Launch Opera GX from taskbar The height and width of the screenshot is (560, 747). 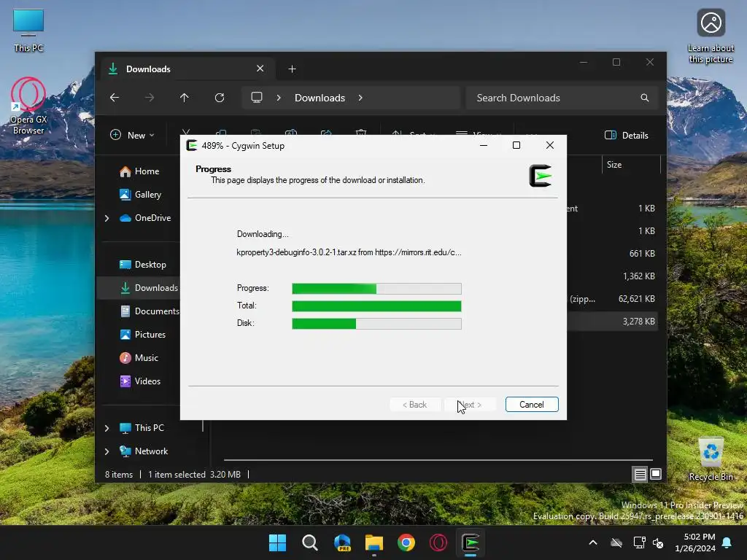click(438, 542)
